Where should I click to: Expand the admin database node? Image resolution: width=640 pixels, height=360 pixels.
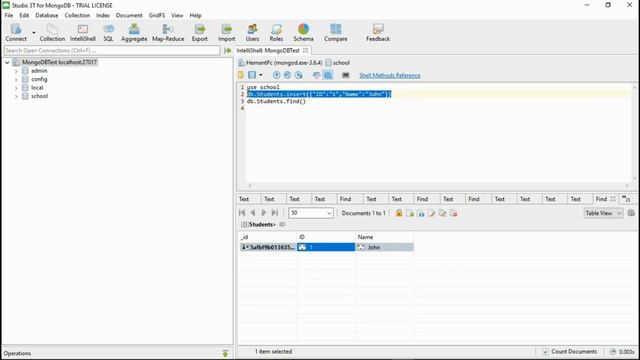pyautogui.click(x=16, y=71)
